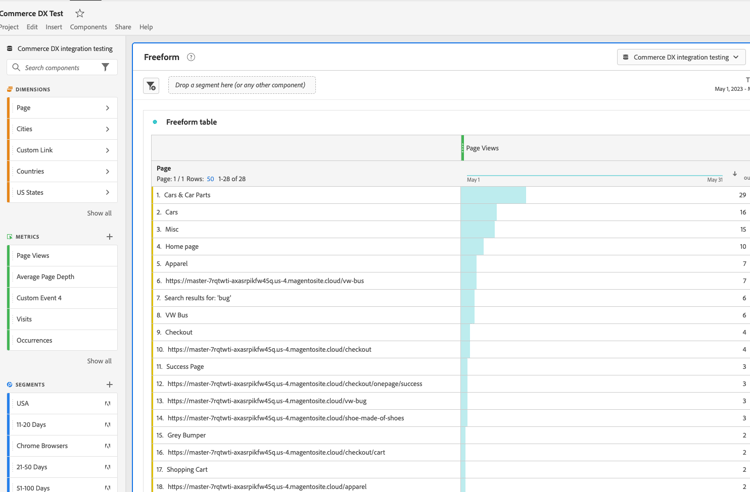The height and width of the screenshot is (492, 750).
Task: Add a new metric with plus icon
Action: (110, 237)
